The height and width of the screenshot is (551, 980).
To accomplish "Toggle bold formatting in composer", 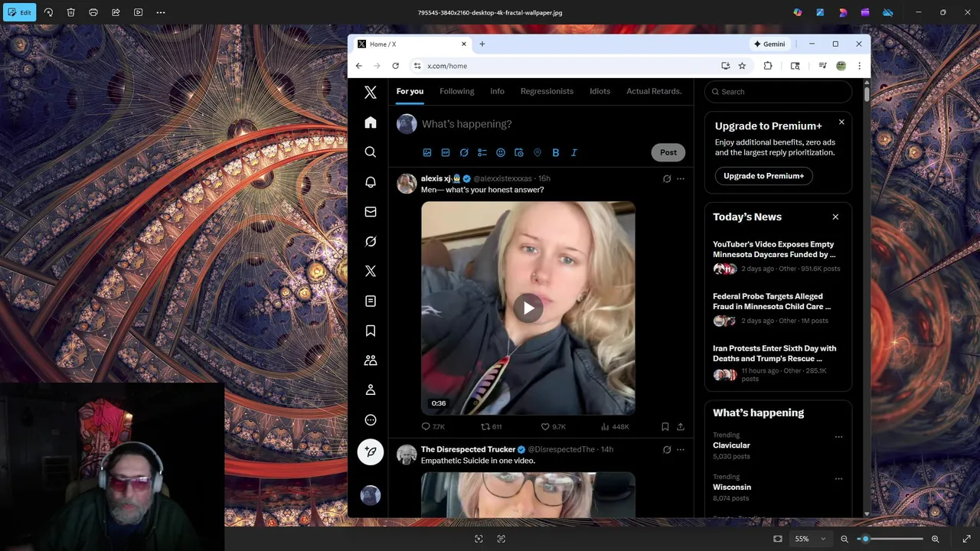I will (x=556, y=152).
